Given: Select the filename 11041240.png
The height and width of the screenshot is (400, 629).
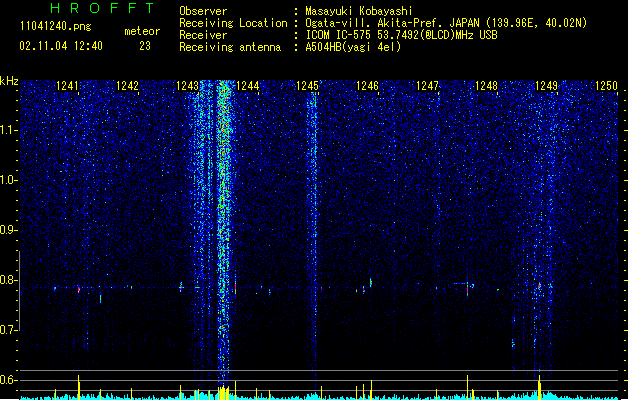Looking at the screenshot, I should (x=56, y=27).
